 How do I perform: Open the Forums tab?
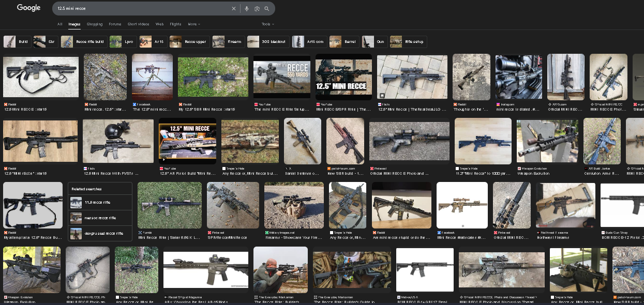click(115, 24)
